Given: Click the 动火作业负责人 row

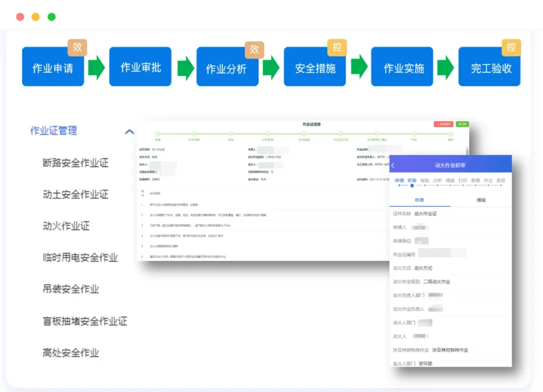Looking at the screenshot, I should pos(450,309).
